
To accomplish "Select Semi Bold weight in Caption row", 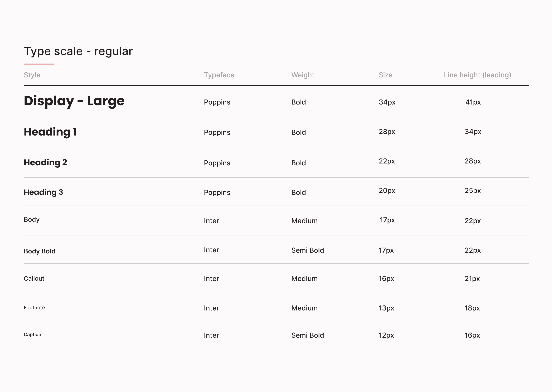I will coord(307,335).
